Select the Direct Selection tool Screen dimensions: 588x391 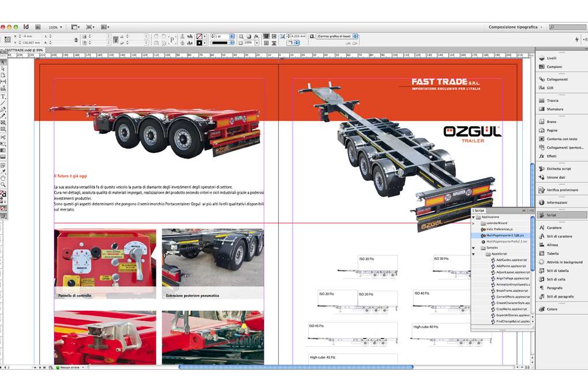[x=3, y=69]
